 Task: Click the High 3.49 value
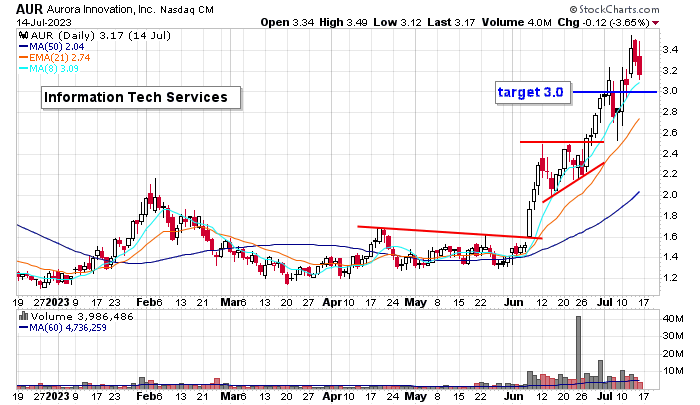[x=343, y=22]
